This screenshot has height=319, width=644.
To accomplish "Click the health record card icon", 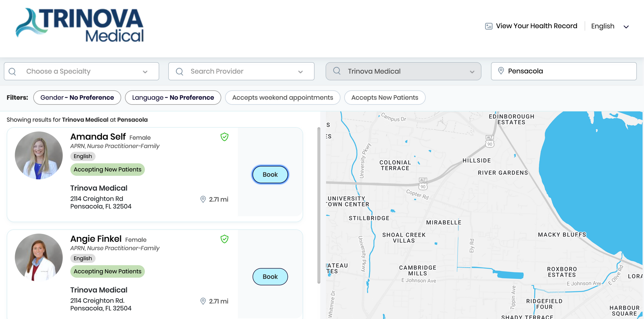I will [489, 26].
